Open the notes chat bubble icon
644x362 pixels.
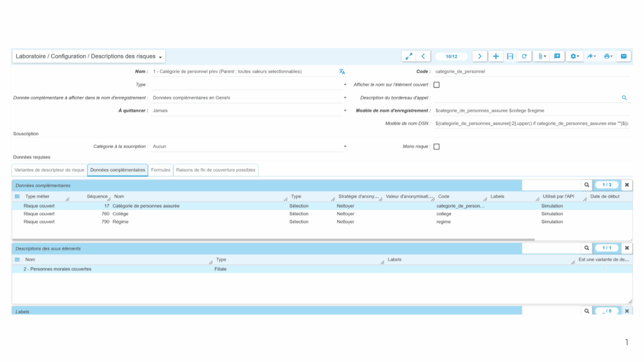coord(557,56)
